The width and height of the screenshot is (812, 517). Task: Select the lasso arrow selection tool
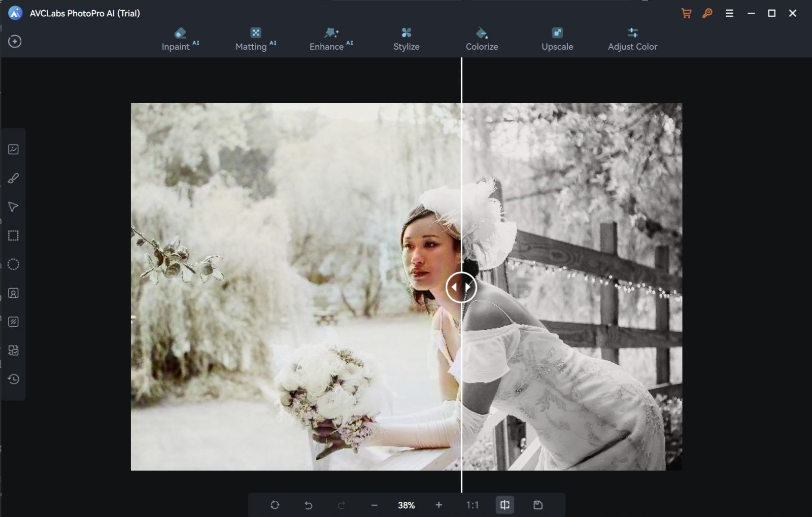click(13, 206)
